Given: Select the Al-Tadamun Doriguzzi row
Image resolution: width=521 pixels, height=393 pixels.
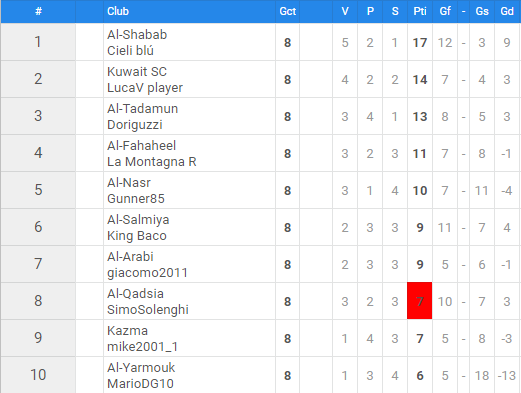Looking at the screenshot, I should pos(260,116).
